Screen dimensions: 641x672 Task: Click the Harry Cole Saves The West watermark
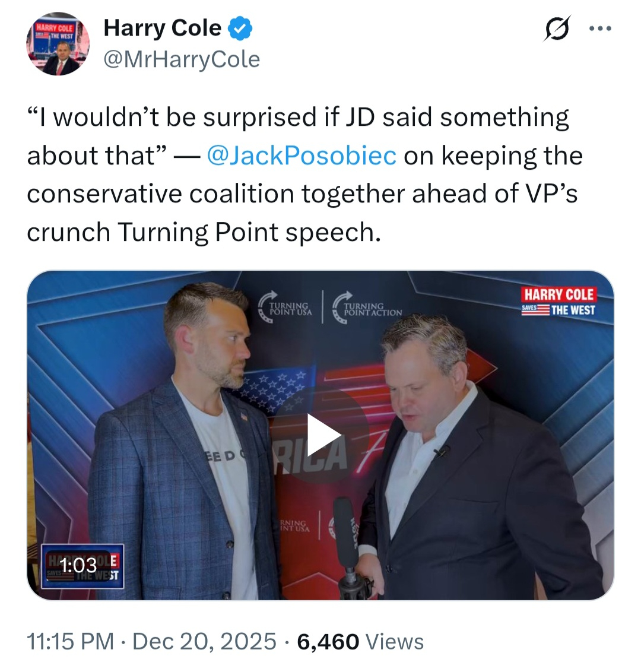558,302
